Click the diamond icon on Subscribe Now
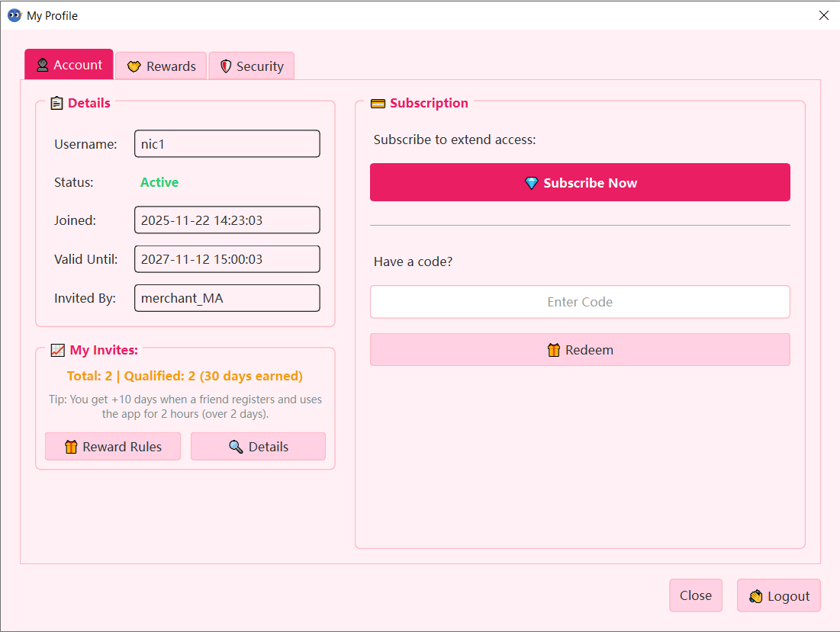 click(x=532, y=183)
